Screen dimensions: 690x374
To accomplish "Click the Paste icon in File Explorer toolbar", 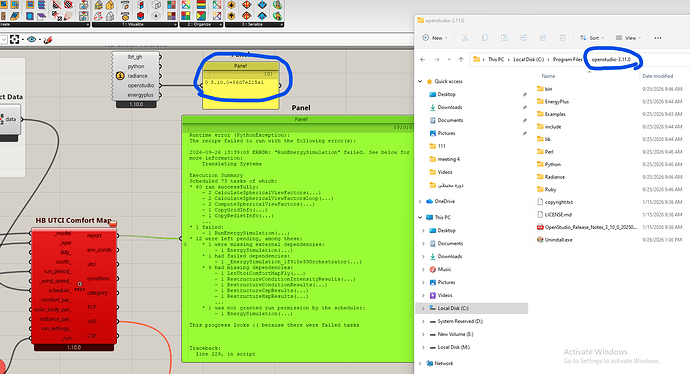I will 504,38.
